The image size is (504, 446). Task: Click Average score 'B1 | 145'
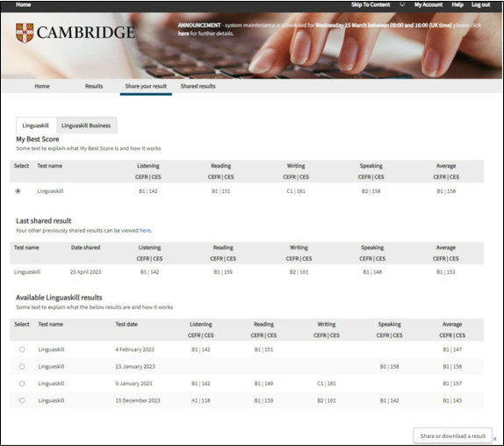click(452, 400)
